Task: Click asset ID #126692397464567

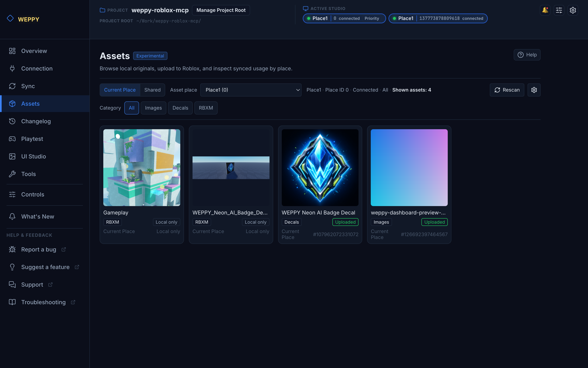Action: [424, 234]
